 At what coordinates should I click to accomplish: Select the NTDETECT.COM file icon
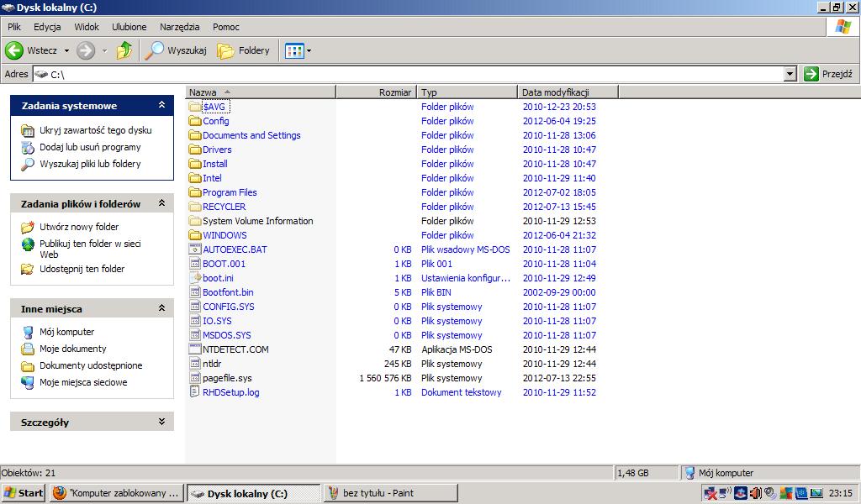(x=195, y=349)
